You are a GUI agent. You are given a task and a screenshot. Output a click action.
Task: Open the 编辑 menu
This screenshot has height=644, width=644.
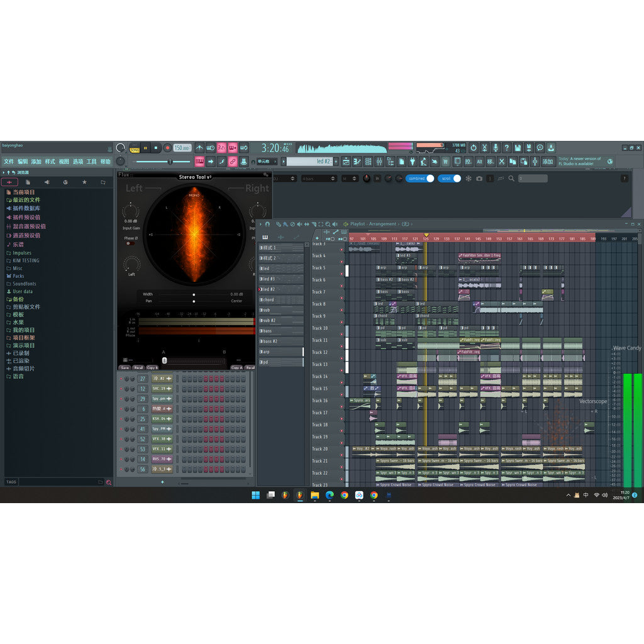click(23, 162)
